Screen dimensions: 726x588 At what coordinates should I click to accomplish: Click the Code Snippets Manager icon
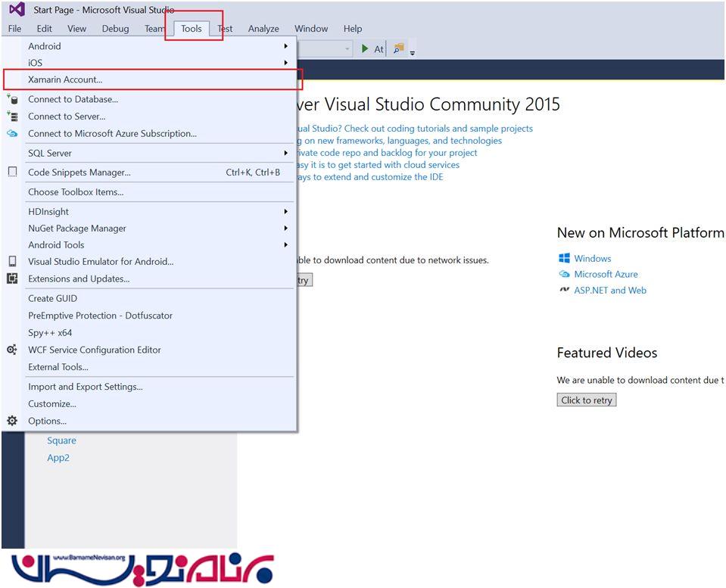click(12, 173)
